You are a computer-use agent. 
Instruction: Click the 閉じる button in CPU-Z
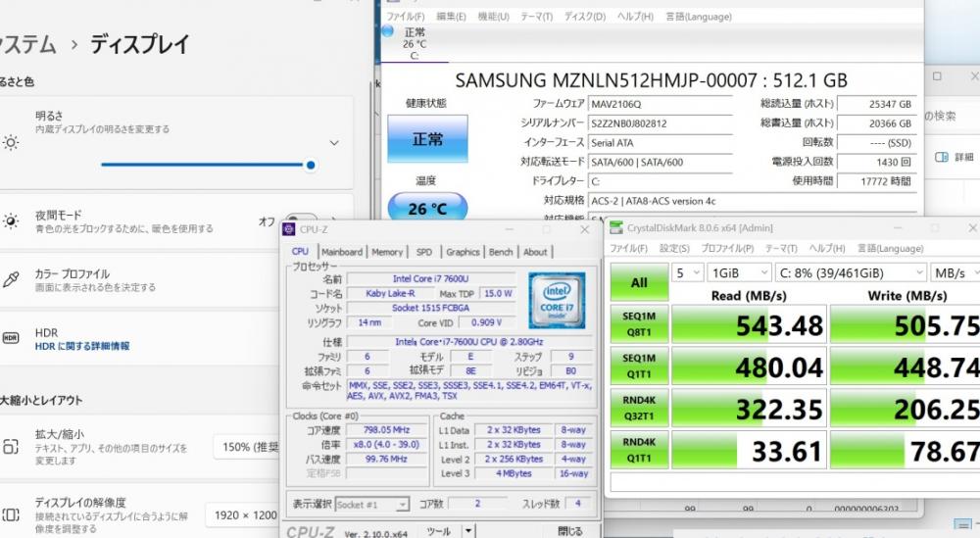[569, 531]
